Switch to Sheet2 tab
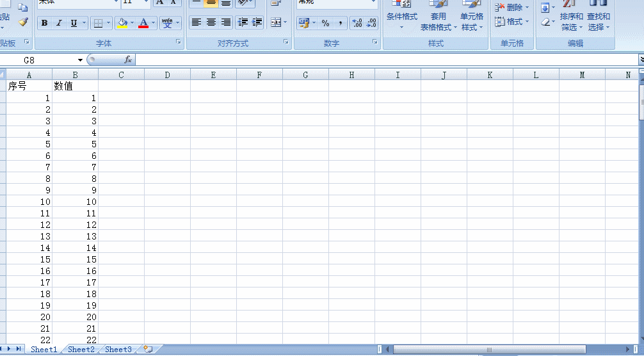The image size is (644, 356). [x=81, y=350]
